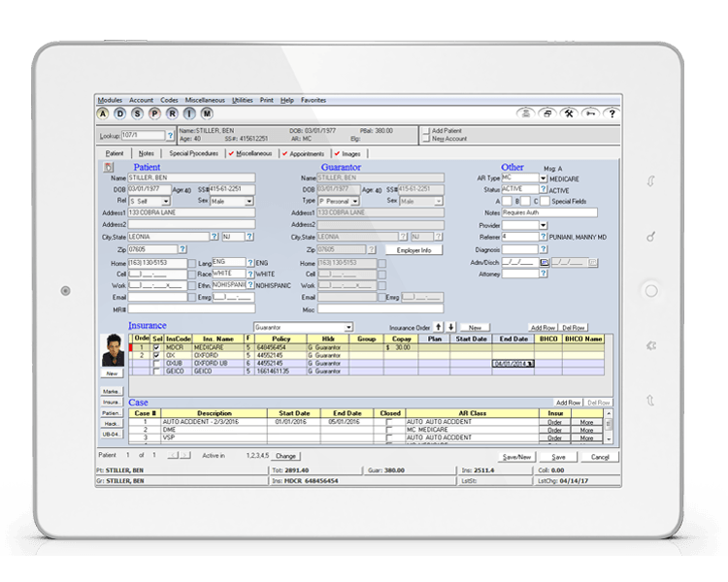Open the AR Type dropdown
Image resolution: width=728 pixels, height=582 pixels.
coord(543,178)
